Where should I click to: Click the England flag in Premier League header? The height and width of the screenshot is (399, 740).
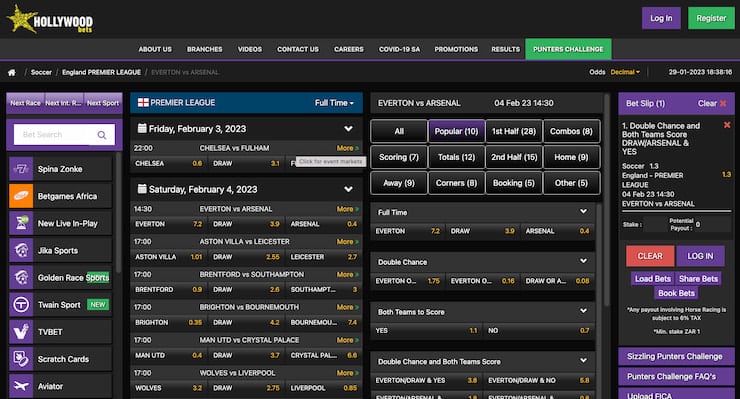pos(143,102)
